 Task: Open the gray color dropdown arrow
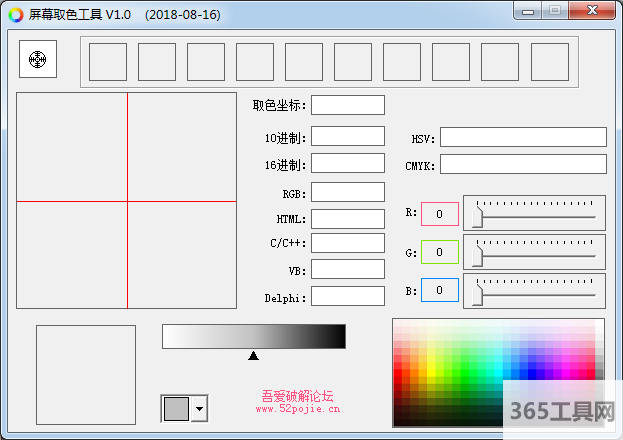point(200,408)
